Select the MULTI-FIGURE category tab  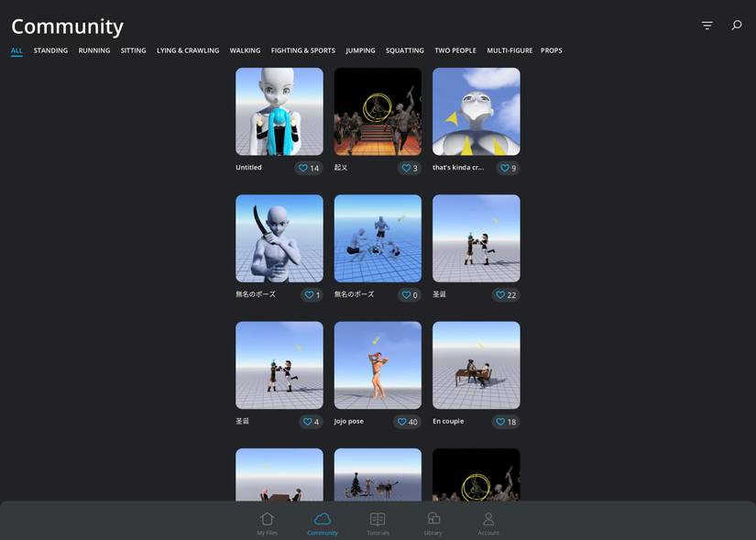(510, 50)
